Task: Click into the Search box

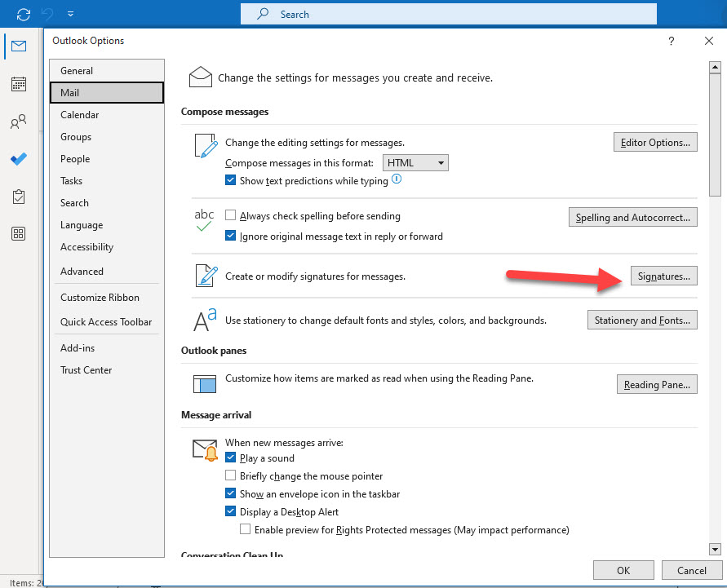Action: click(x=448, y=14)
